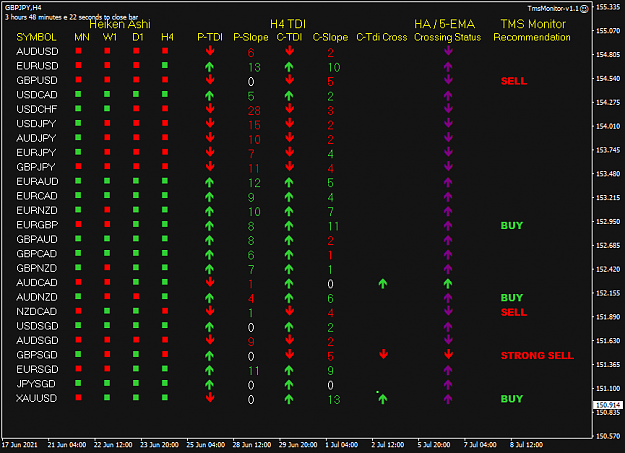Select USDSGD purple HA/5-EMA up arrow
625x453 pixels.
click(448, 327)
